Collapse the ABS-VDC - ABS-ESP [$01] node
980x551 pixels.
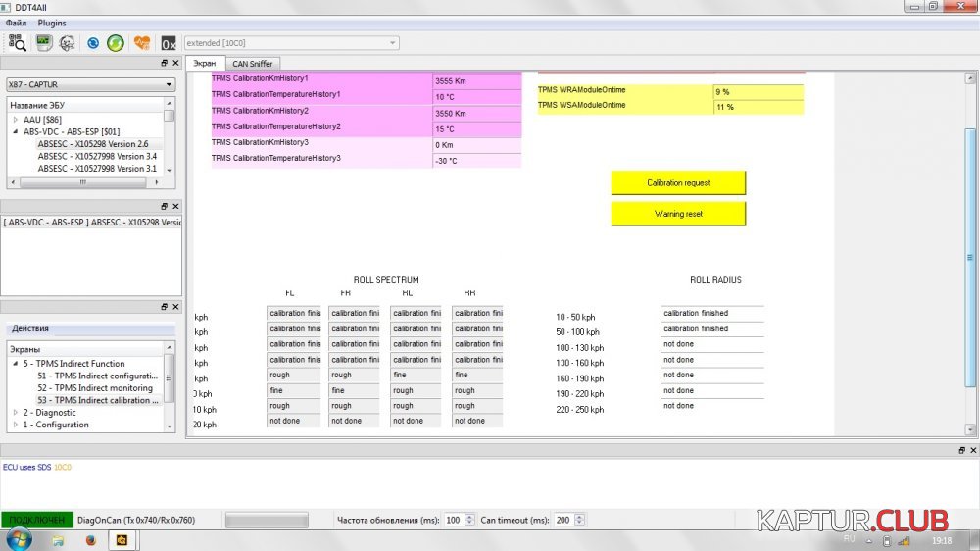click(16, 132)
